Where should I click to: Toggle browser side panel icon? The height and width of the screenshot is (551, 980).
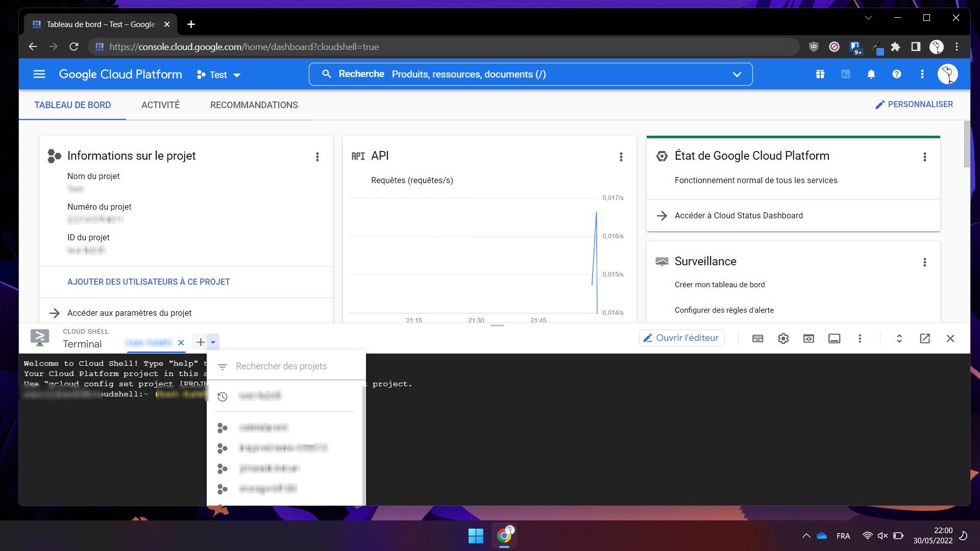point(916,47)
